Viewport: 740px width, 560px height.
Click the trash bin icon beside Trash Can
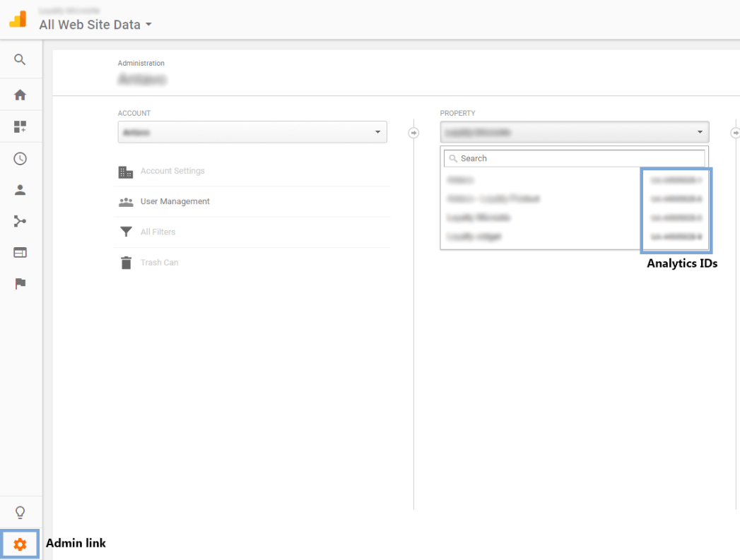pos(126,263)
